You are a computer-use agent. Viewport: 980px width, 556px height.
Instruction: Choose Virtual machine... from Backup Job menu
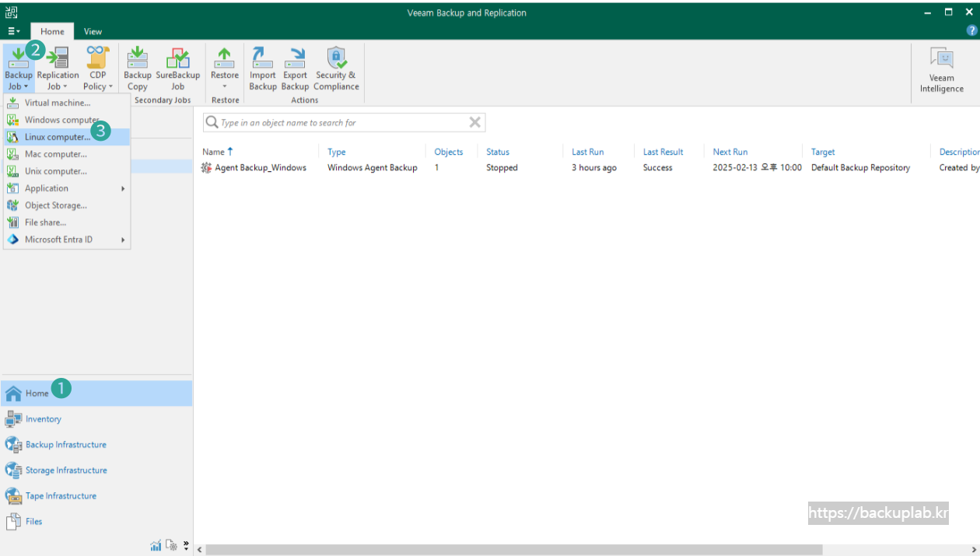67,103
